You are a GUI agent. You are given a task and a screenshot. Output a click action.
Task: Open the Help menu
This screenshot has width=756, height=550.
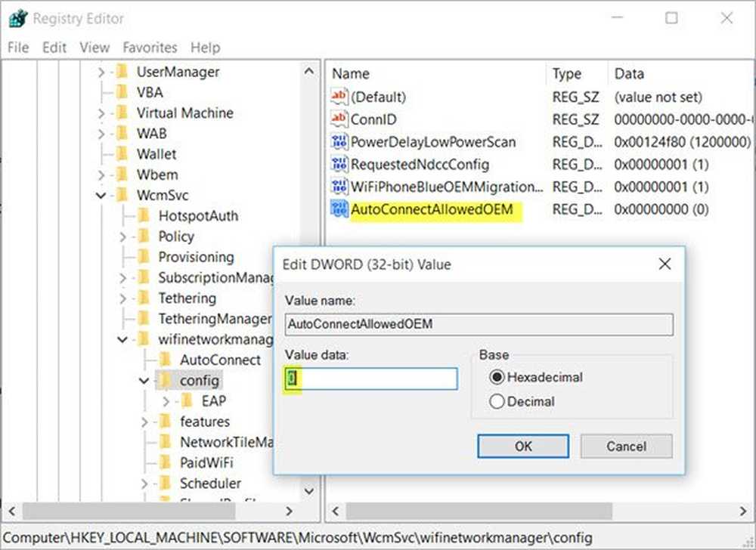pyautogui.click(x=206, y=47)
